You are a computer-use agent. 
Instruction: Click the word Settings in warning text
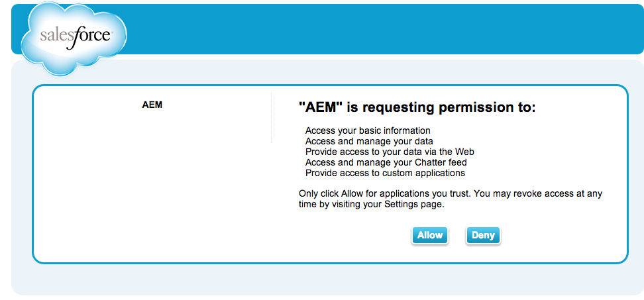pyautogui.click(x=401, y=205)
